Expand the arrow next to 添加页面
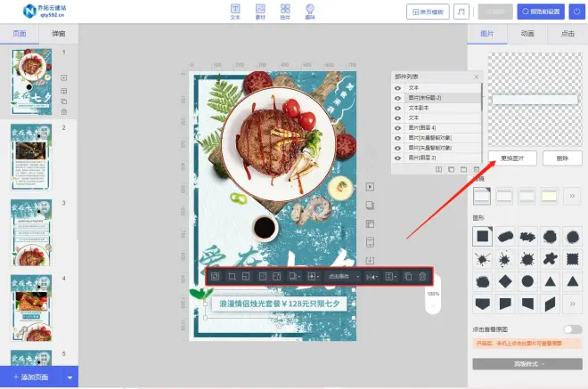Image resolution: width=588 pixels, height=389 pixels. (70, 378)
